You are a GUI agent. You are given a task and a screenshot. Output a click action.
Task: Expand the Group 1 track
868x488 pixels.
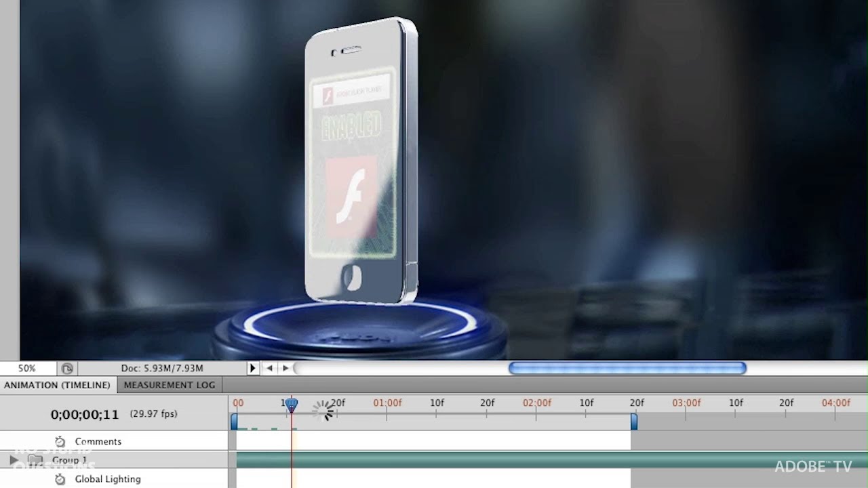[x=14, y=460]
